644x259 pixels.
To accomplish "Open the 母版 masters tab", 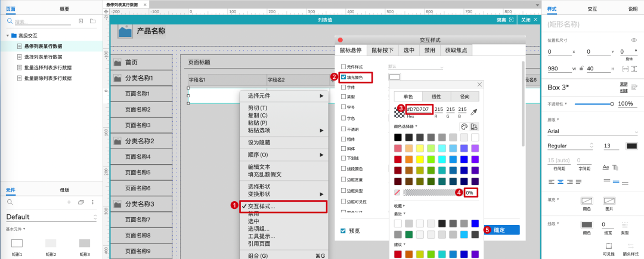I will (x=64, y=190).
